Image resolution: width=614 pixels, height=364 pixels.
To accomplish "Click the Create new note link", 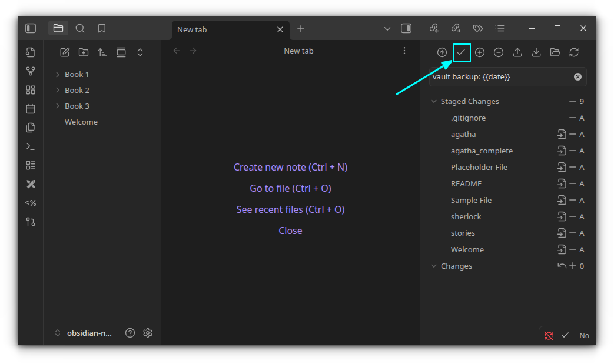I will [290, 167].
